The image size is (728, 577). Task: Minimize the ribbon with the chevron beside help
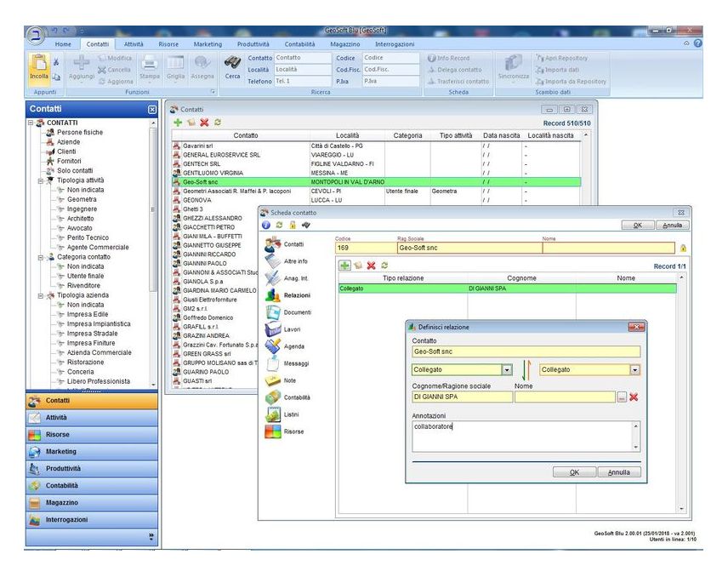pos(686,43)
